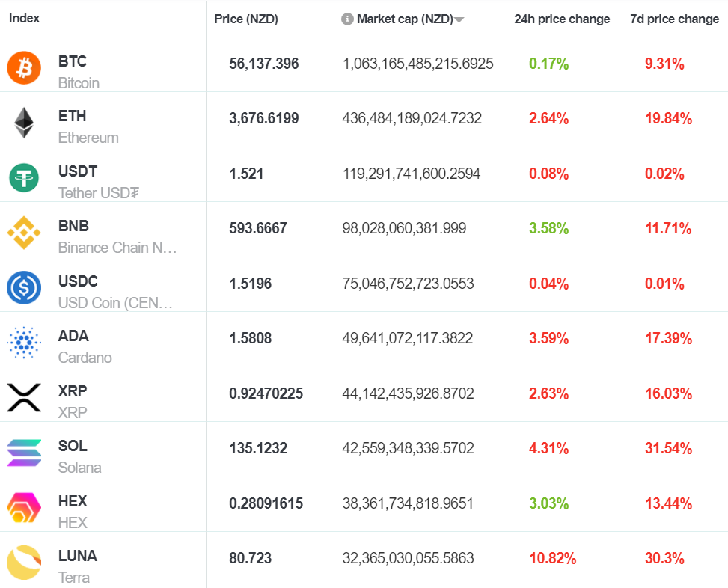The width and height of the screenshot is (728, 588).
Task: Click market cap 49,641,072,117.3822
Action: pyautogui.click(x=408, y=338)
